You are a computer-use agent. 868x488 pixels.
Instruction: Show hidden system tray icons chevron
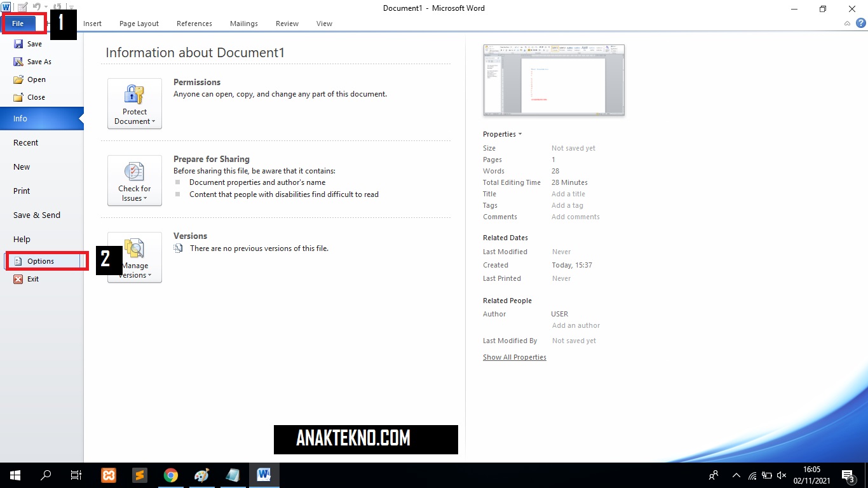pyautogui.click(x=736, y=475)
